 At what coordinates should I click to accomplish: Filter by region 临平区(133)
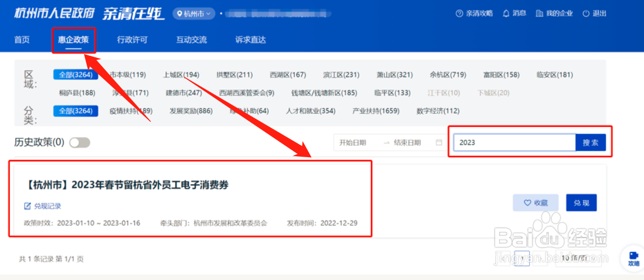(x=392, y=93)
